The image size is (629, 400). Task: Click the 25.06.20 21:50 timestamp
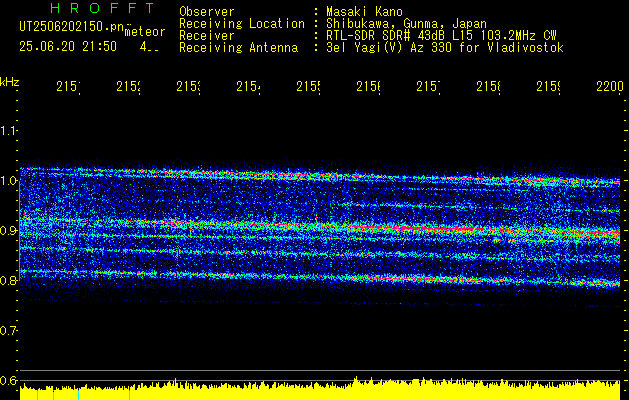click(x=68, y=47)
